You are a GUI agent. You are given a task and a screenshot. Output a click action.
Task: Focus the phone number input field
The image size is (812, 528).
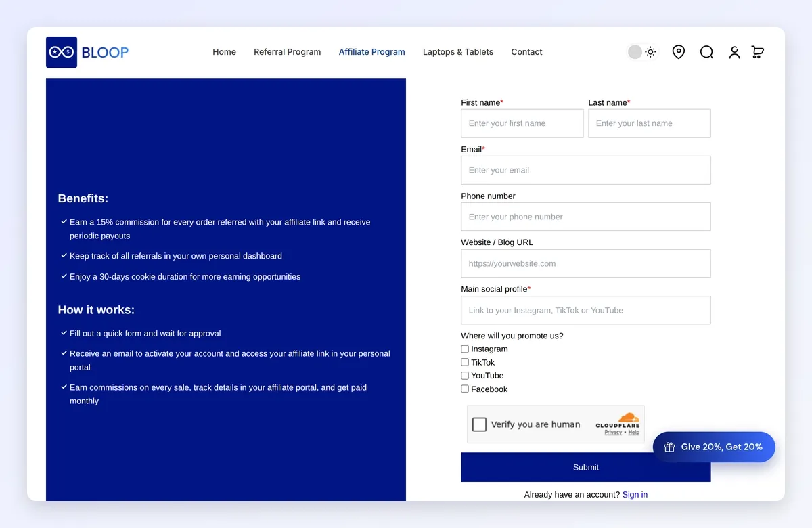coord(586,217)
